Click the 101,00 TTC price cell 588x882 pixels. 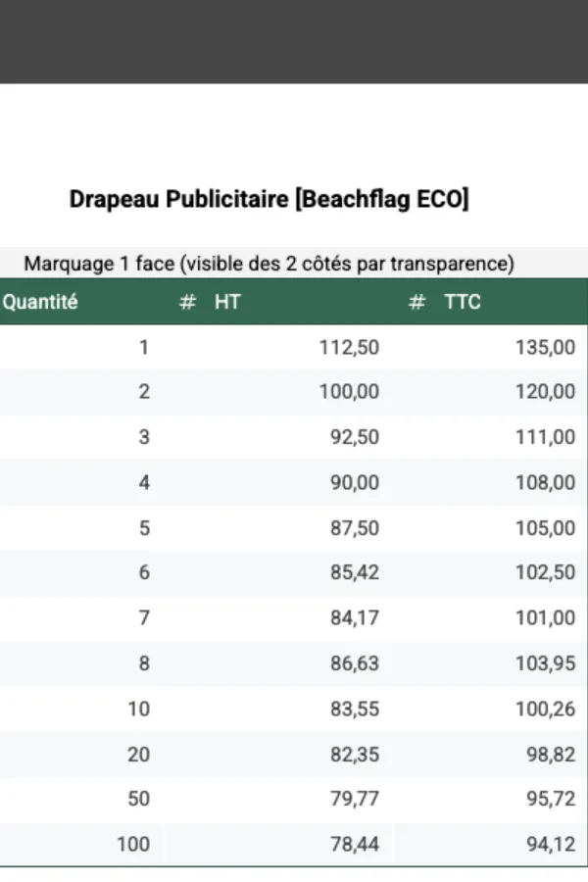(x=545, y=618)
